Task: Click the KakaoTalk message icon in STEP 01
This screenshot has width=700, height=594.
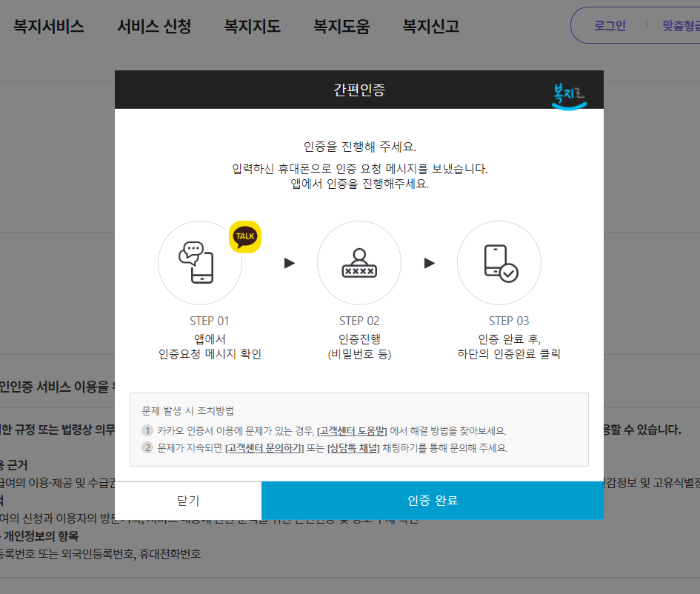Action: pos(200,263)
